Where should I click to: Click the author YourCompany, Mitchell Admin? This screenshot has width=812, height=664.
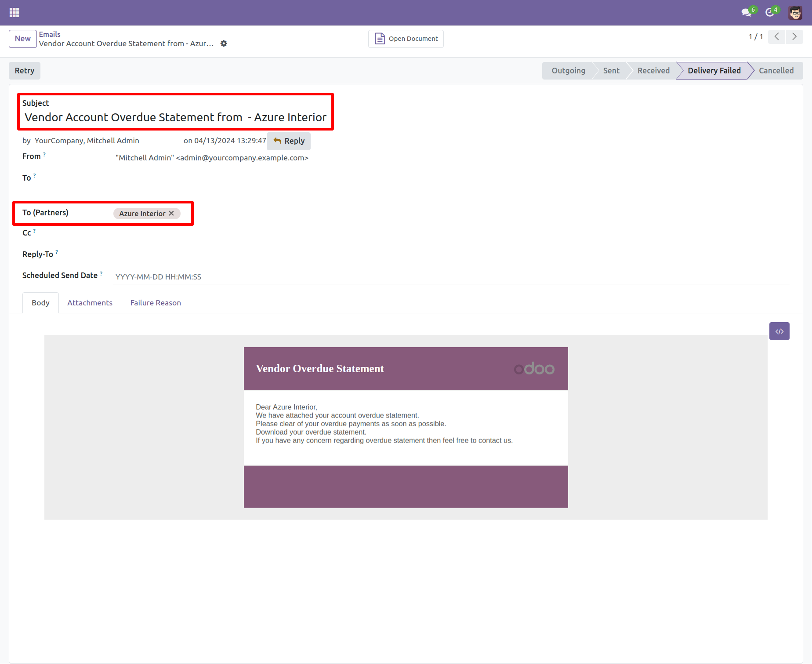pyautogui.click(x=87, y=141)
